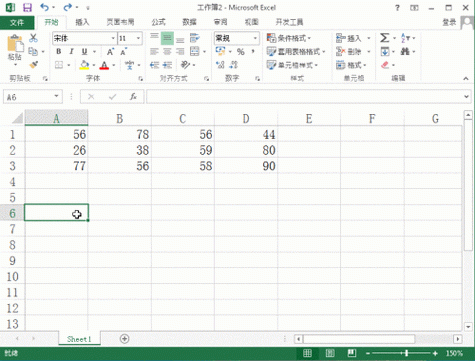This screenshot has height=361, width=475.
Task: Click the Format cells button
Action: click(351, 65)
